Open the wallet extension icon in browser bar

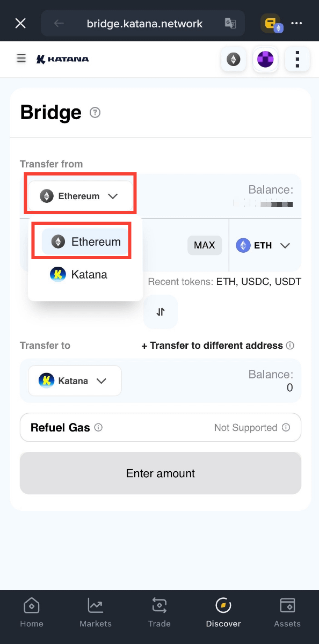(x=271, y=24)
